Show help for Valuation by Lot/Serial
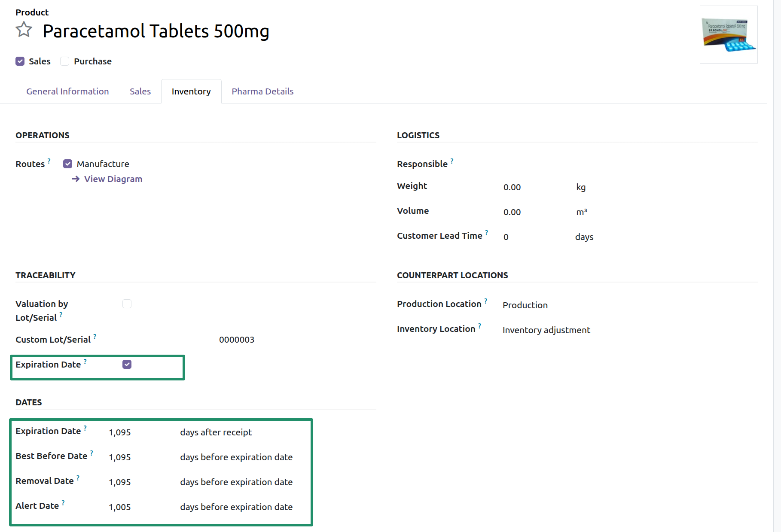This screenshot has height=532, width=781. [61, 315]
